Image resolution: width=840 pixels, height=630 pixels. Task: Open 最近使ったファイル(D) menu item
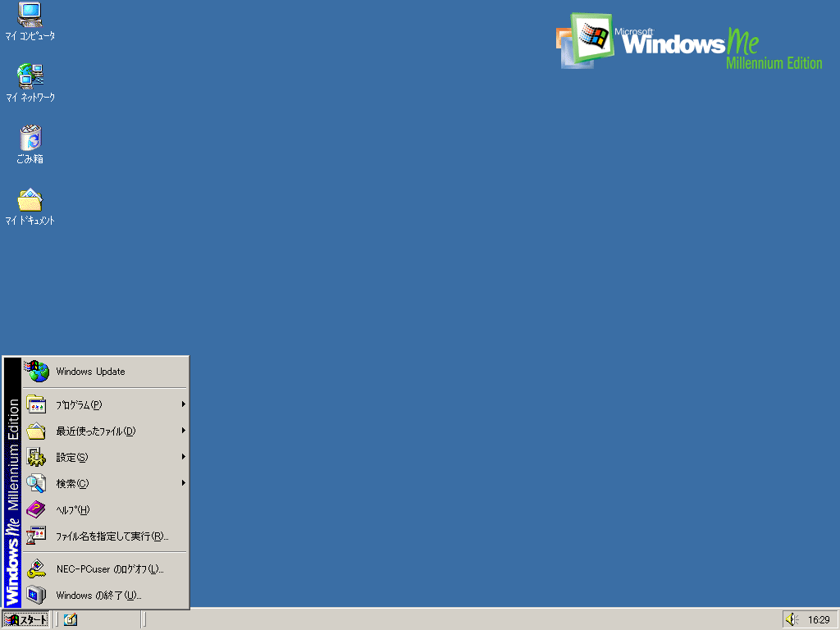coord(105,431)
